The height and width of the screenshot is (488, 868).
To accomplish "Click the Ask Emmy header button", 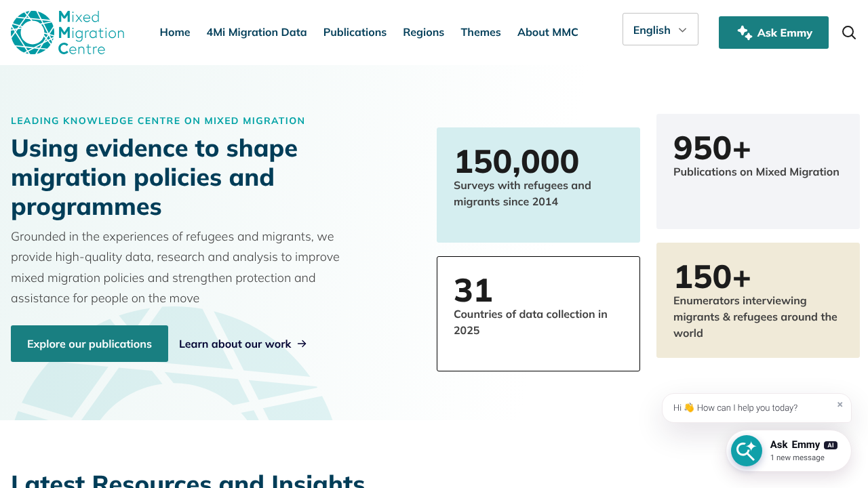I will point(774,33).
